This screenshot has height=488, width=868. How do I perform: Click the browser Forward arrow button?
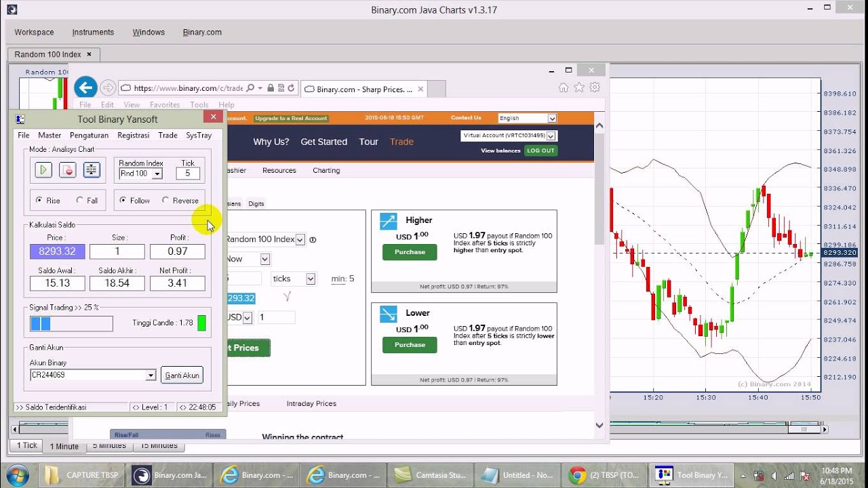[107, 87]
